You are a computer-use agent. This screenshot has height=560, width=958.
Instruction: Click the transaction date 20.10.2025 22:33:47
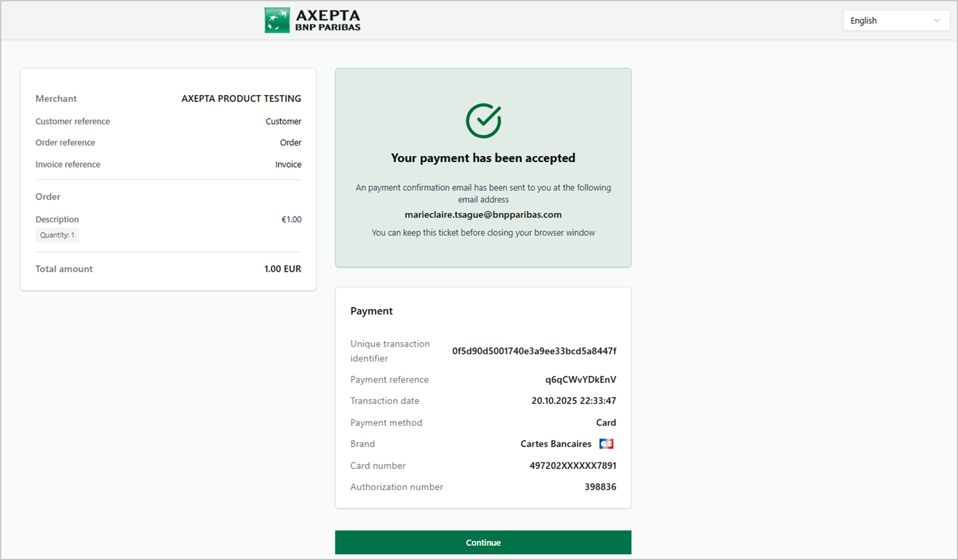(x=573, y=401)
